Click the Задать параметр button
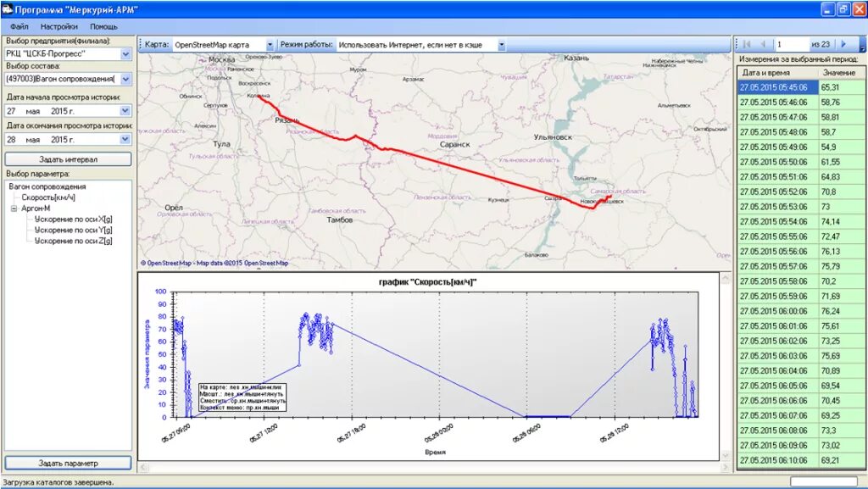Image resolution: width=868 pixels, height=489 pixels. coord(68,463)
